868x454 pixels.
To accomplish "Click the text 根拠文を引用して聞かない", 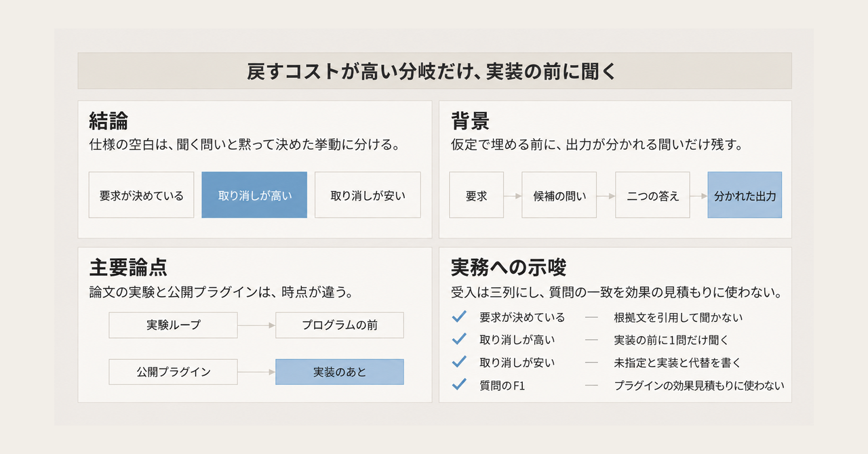I will coord(678,317).
